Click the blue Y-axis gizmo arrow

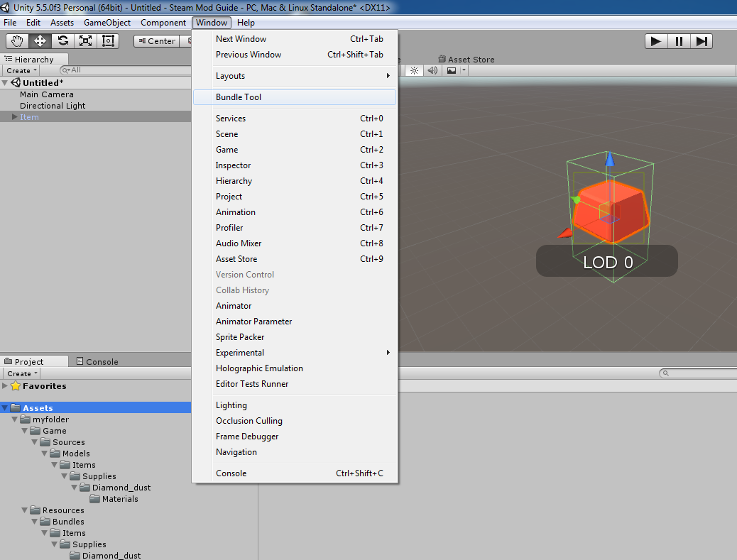(610, 159)
